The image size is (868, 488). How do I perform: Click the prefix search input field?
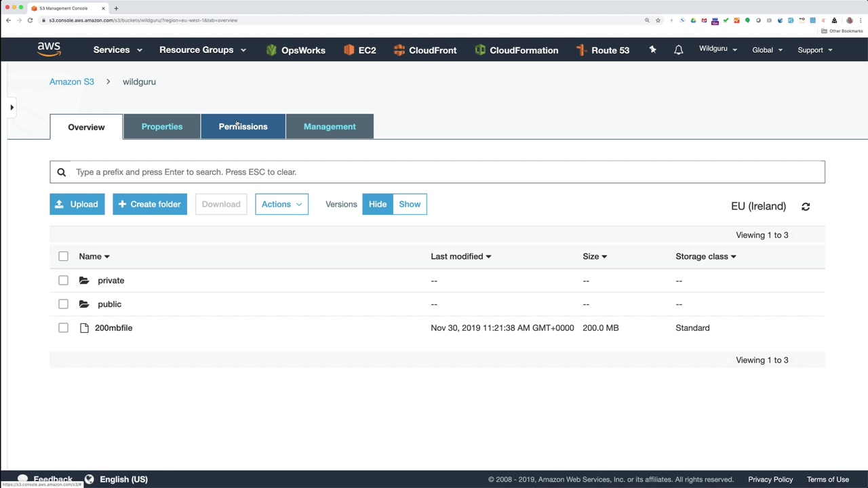[x=437, y=172]
